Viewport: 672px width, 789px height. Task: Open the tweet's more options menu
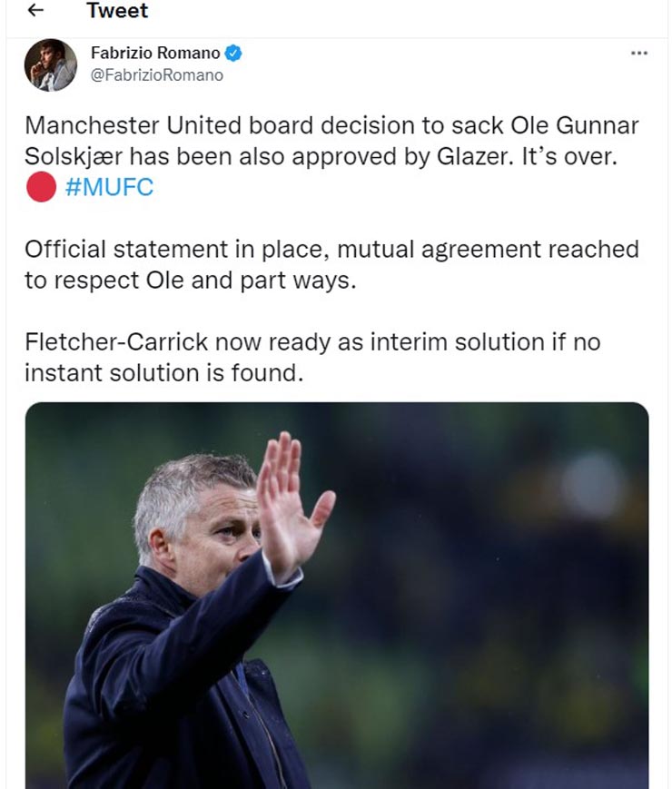pos(639,54)
